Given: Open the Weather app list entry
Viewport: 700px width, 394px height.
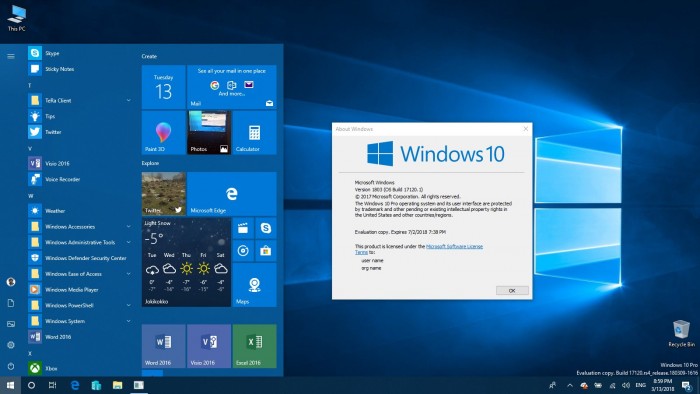Looking at the screenshot, I should [80, 211].
